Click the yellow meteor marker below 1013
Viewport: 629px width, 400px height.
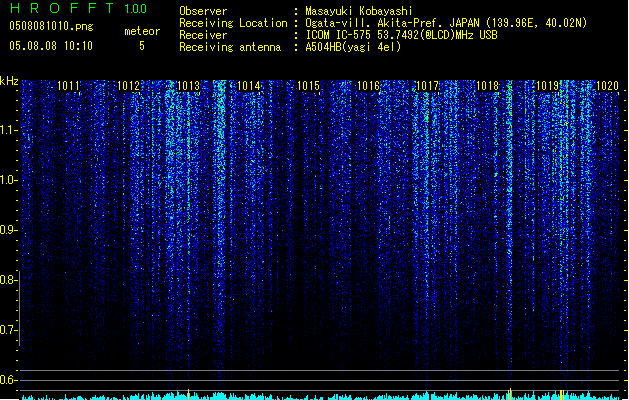[188, 394]
